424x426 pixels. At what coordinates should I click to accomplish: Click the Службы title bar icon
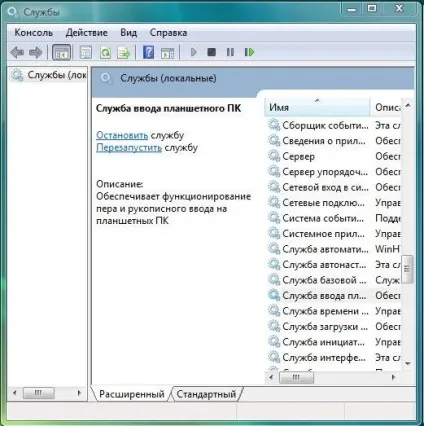pyautogui.click(x=13, y=13)
